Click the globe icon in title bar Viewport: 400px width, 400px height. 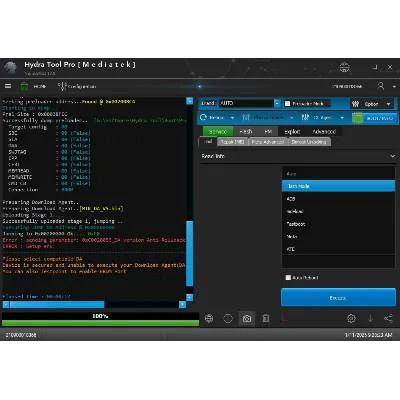(344, 67)
